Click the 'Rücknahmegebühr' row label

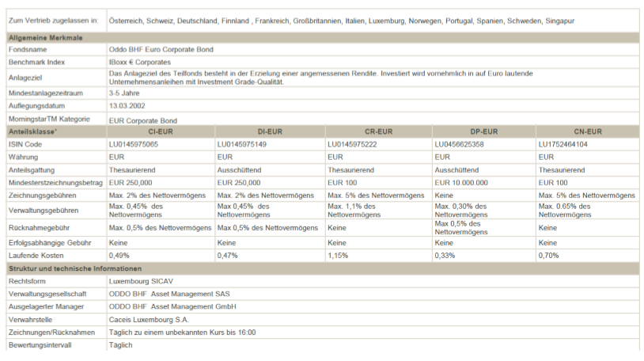coord(39,228)
